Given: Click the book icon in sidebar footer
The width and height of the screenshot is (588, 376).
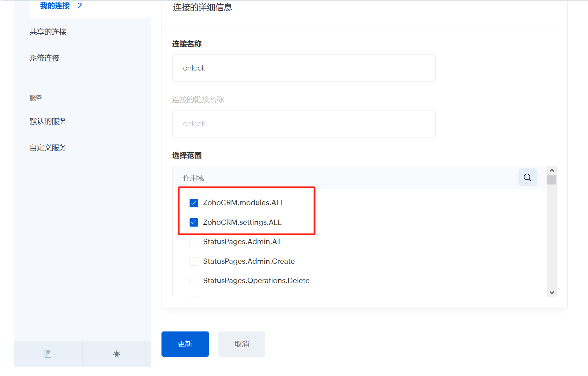Looking at the screenshot, I should 48,354.
